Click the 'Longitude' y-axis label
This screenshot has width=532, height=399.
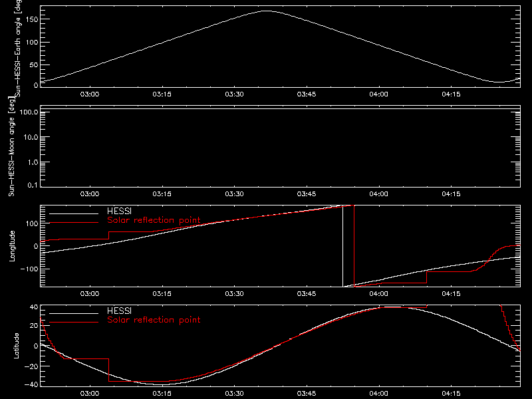pos(12,246)
